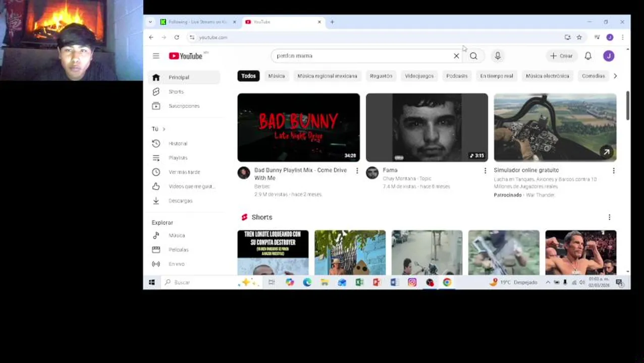Close the Following Live Streams tab

point(234,22)
